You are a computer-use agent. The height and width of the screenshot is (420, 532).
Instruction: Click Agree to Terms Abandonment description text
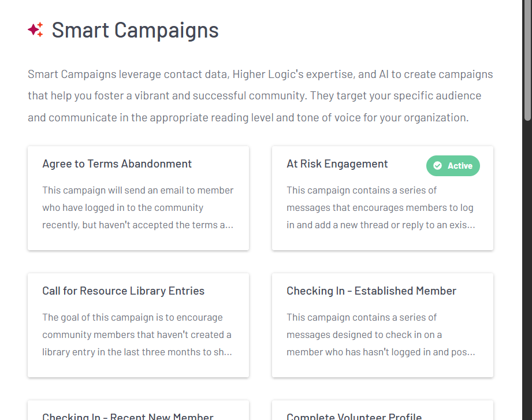point(137,207)
